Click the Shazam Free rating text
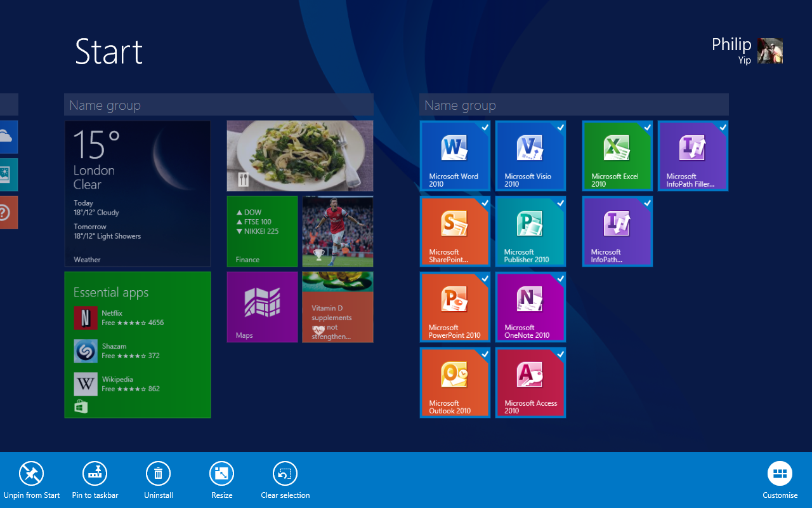The height and width of the screenshot is (508, 812). (131, 356)
